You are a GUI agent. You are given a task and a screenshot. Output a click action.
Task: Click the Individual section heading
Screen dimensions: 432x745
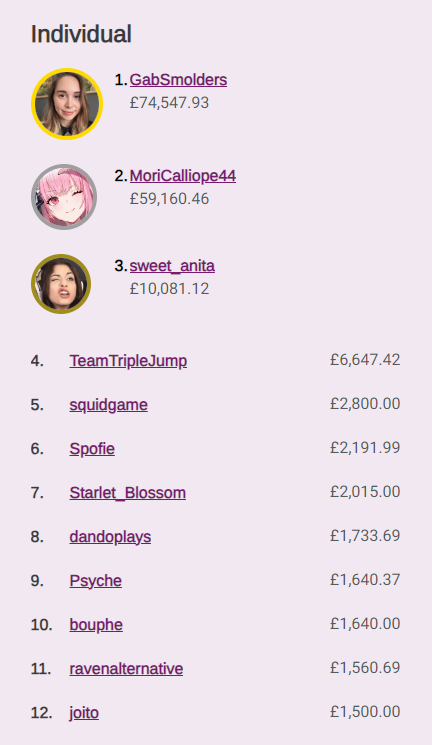click(x=81, y=34)
